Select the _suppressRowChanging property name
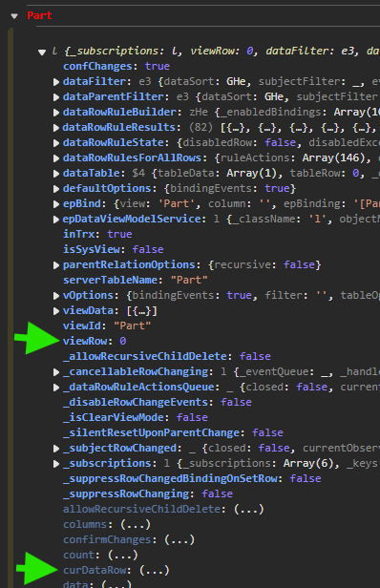The image size is (380, 588). [126, 493]
